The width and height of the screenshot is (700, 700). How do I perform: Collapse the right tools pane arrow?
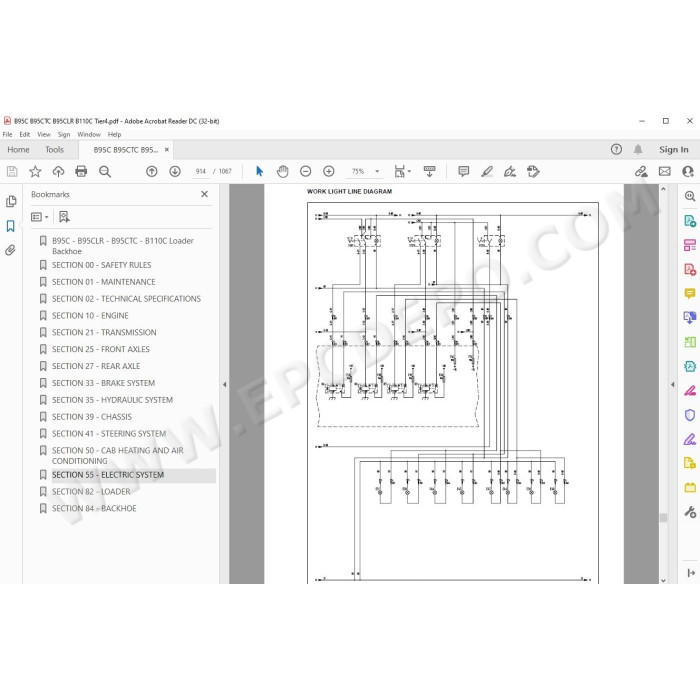coord(673,384)
